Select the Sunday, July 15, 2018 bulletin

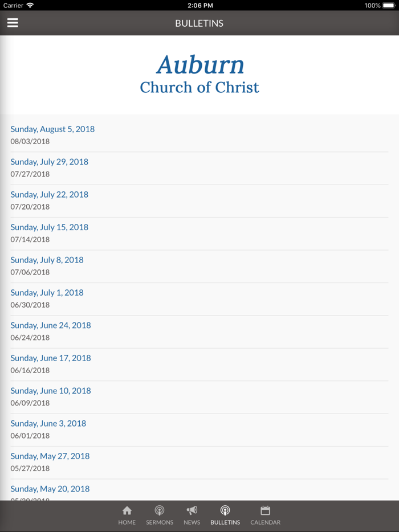49,227
